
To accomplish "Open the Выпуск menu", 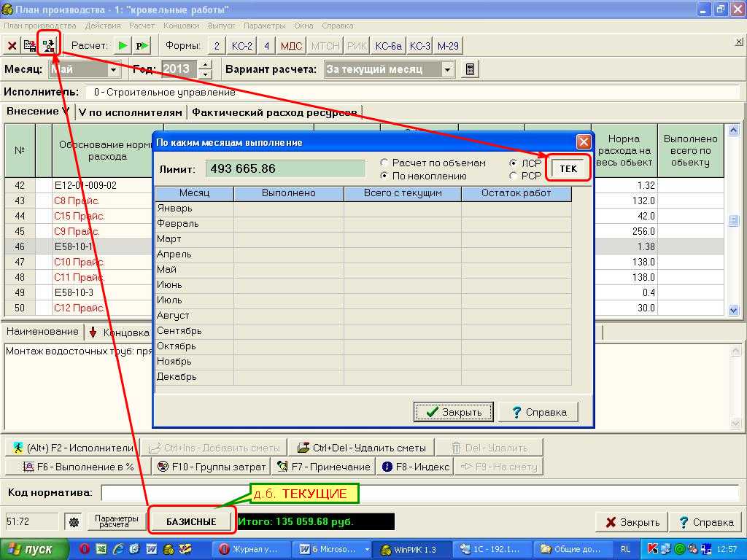I will pos(222,26).
